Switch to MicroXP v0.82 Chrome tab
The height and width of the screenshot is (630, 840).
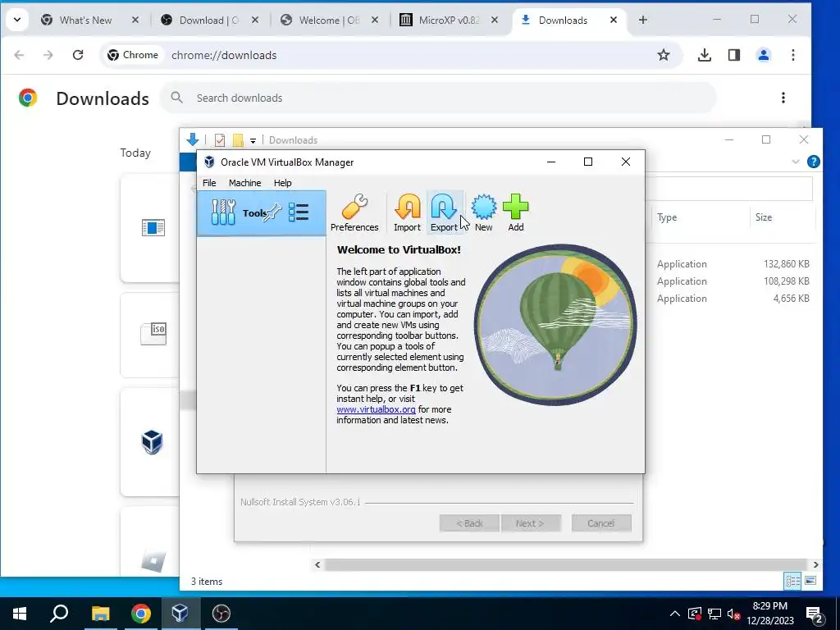tap(449, 20)
